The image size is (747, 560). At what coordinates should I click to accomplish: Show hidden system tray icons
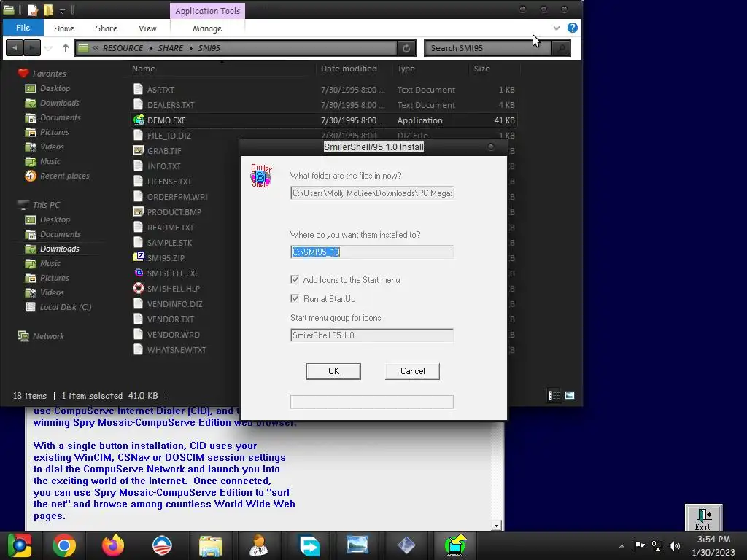pyautogui.click(x=622, y=546)
